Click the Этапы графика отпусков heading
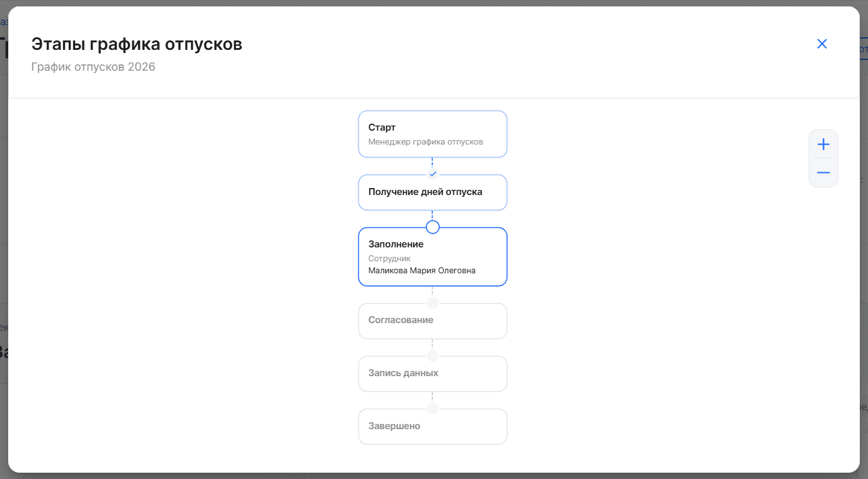The width and height of the screenshot is (868, 479). (137, 44)
